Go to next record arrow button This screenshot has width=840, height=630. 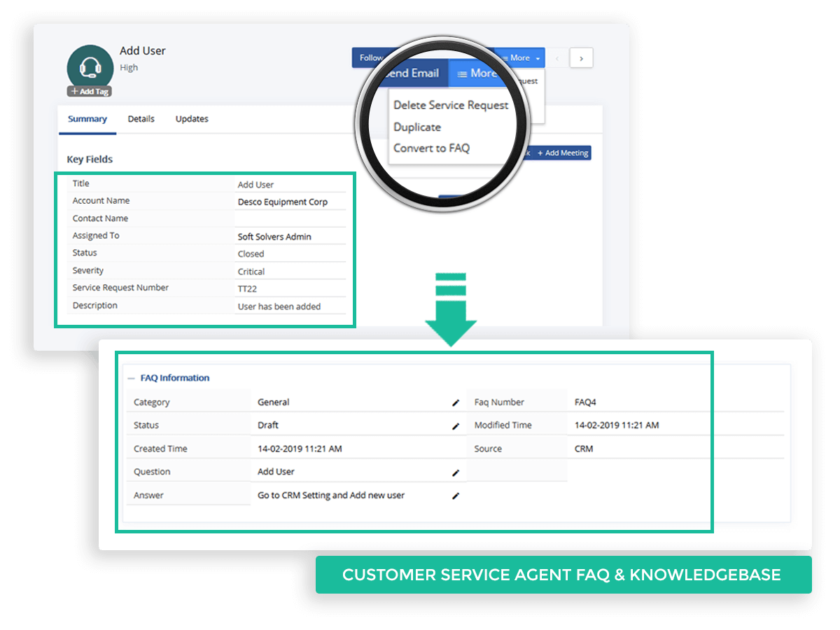click(581, 59)
